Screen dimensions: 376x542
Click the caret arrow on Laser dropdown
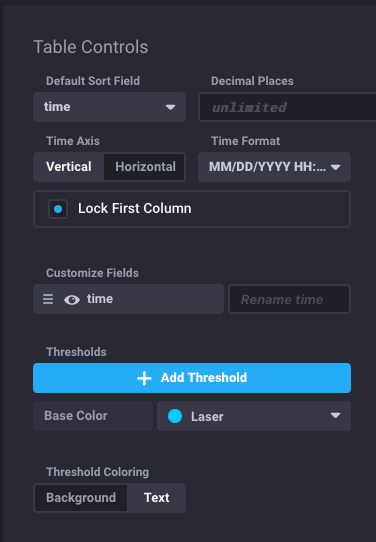coord(335,415)
